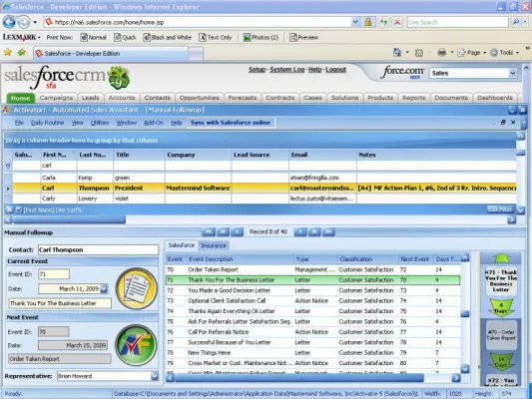
Task: Open the address bar URL history dropdown
Action: pos(355,22)
